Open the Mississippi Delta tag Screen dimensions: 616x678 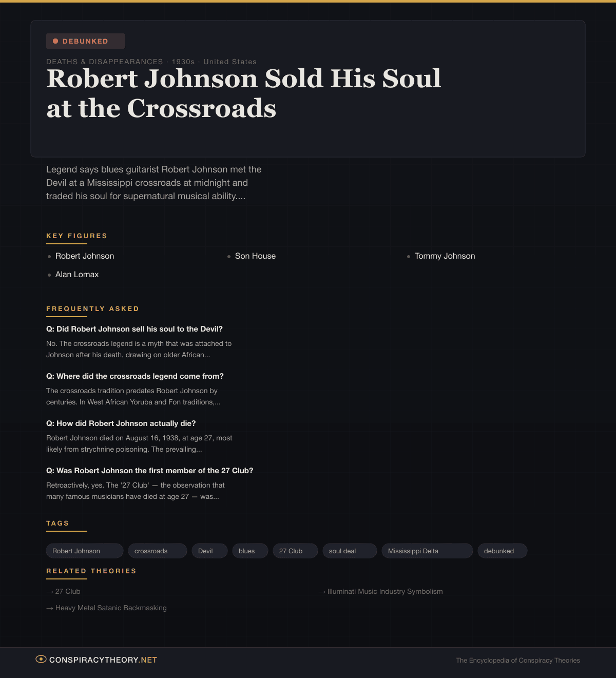tap(427, 551)
